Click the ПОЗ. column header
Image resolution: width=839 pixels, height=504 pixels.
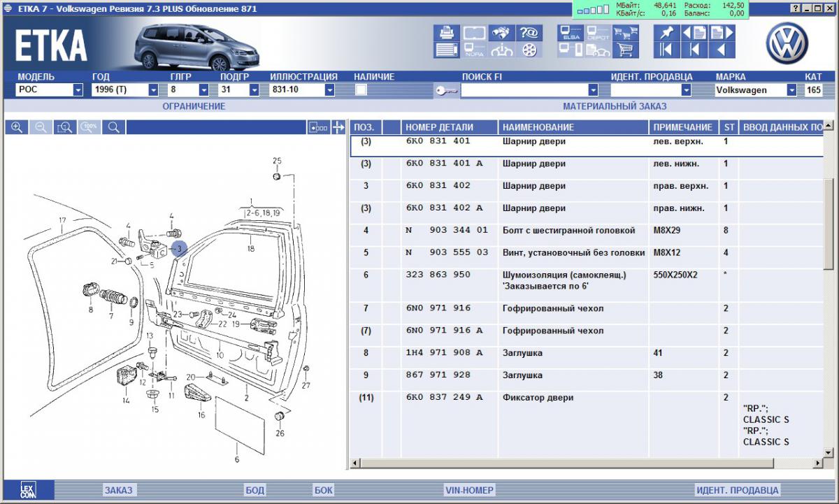(364, 127)
